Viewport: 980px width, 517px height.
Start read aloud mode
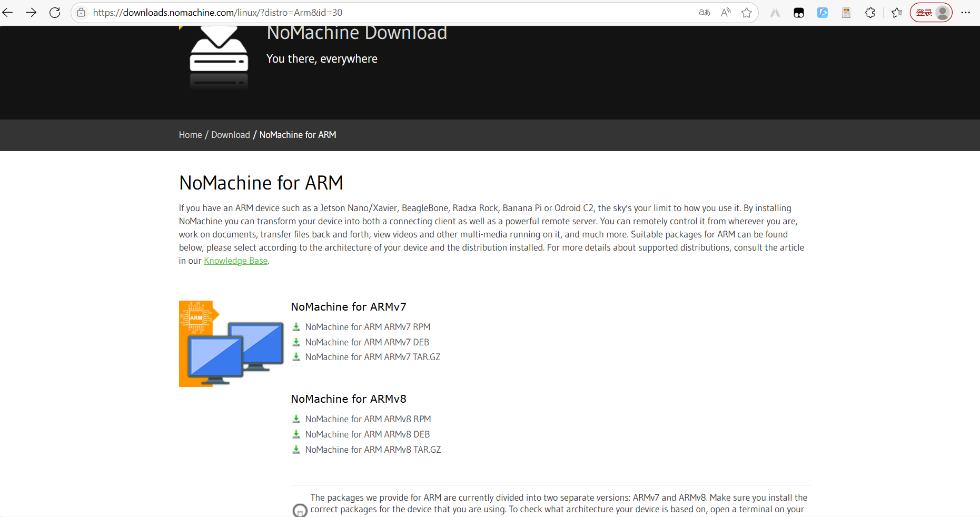(726, 13)
